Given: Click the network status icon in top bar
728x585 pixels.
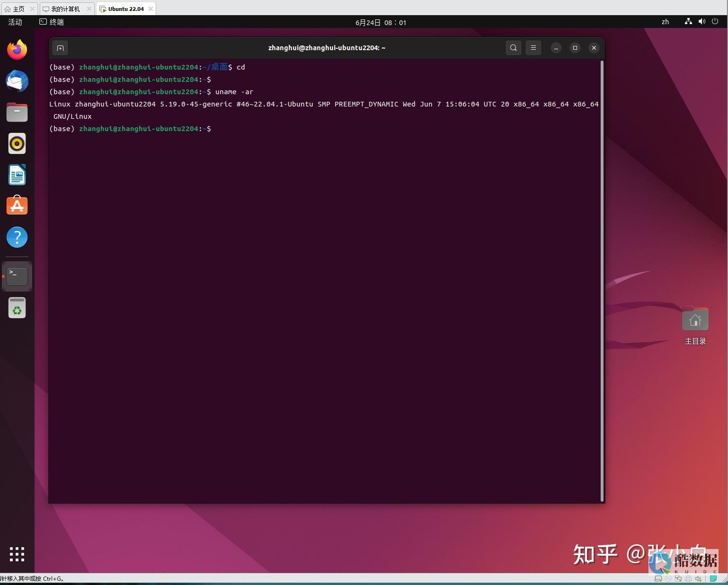Looking at the screenshot, I should tap(688, 22).
